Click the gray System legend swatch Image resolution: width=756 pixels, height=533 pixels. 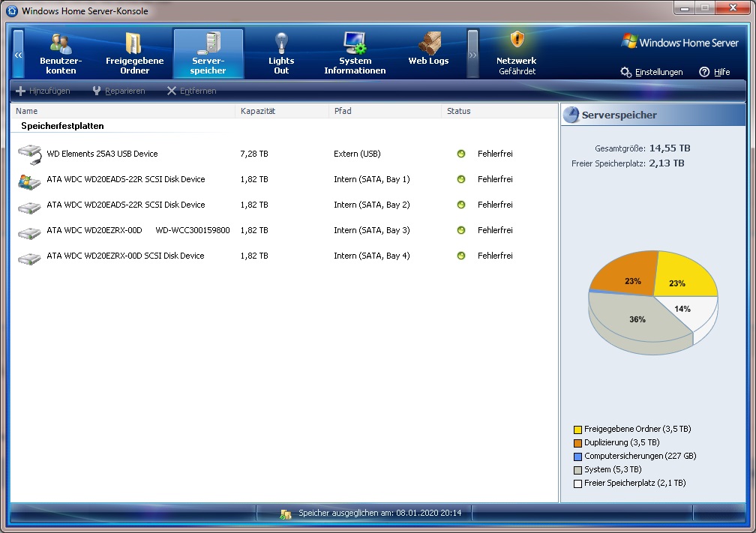(x=577, y=470)
